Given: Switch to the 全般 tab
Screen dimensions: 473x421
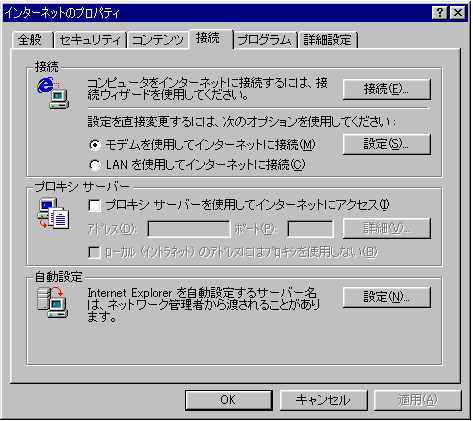Looking at the screenshot, I should tap(31, 40).
